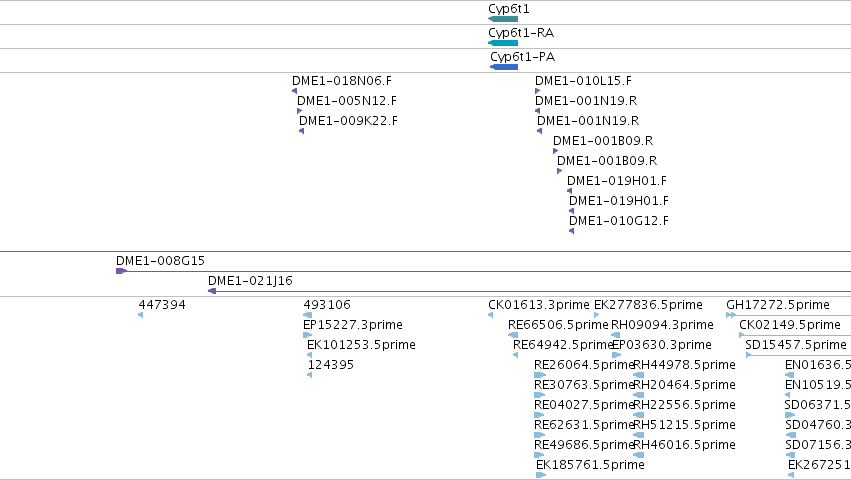This screenshot has height=480, width=851.
Task: Click the RE66506.5prime EST label
Action: pyautogui.click(x=558, y=325)
